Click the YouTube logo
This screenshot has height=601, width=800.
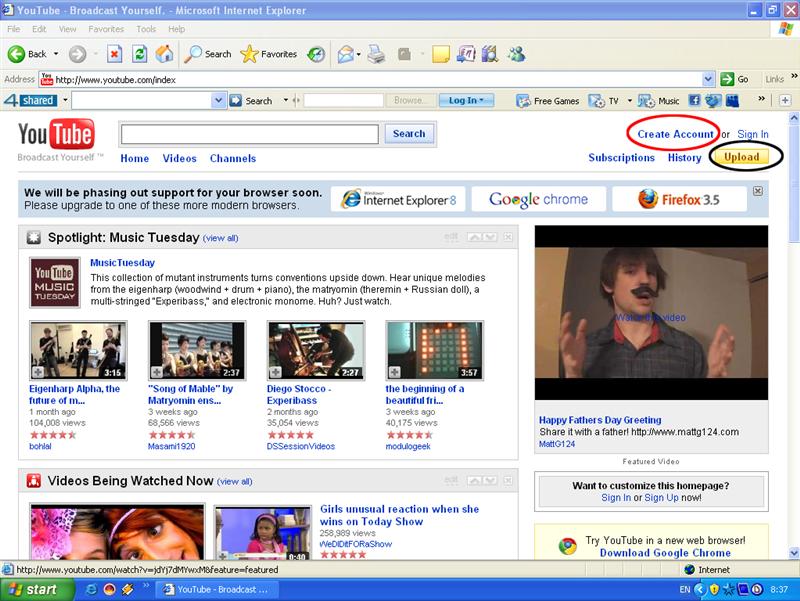tap(56, 134)
